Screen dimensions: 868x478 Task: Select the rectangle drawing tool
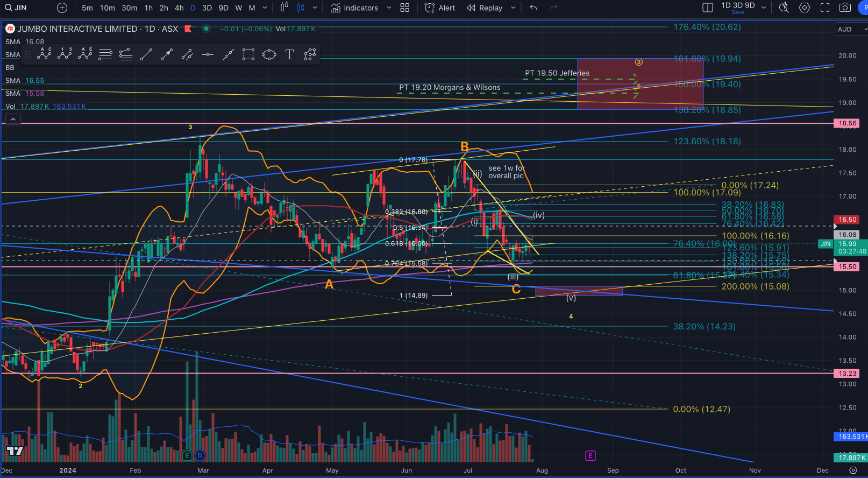click(x=248, y=54)
